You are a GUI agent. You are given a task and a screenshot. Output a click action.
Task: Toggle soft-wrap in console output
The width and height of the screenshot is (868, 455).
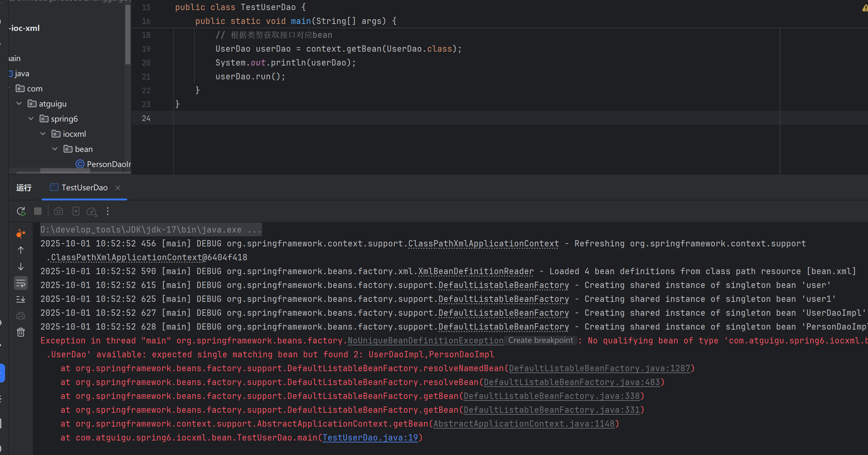pyautogui.click(x=21, y=283)
